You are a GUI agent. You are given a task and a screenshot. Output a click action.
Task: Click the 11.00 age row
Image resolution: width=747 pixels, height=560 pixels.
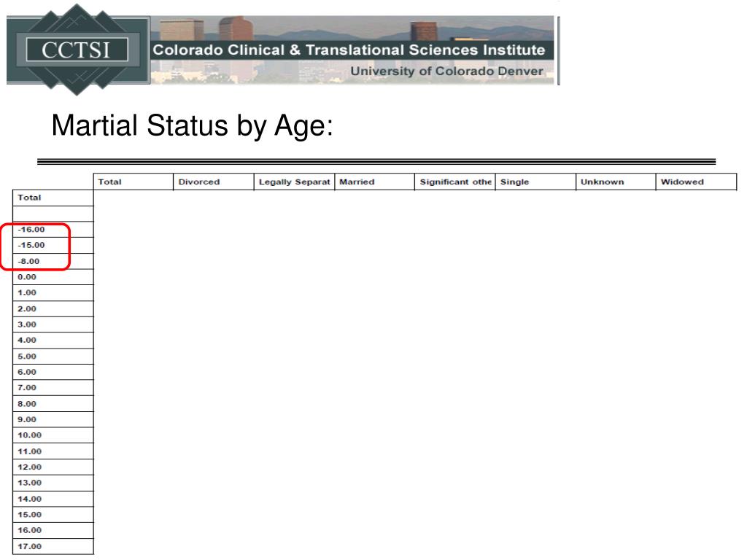pyautogui.click(x=53, y=451)
